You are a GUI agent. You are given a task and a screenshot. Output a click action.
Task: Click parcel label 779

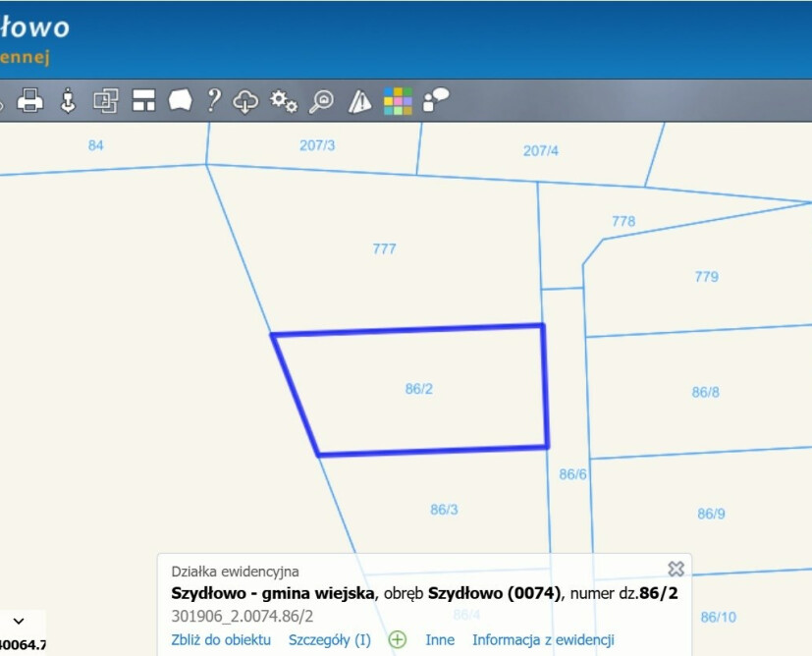coord(707,276)
